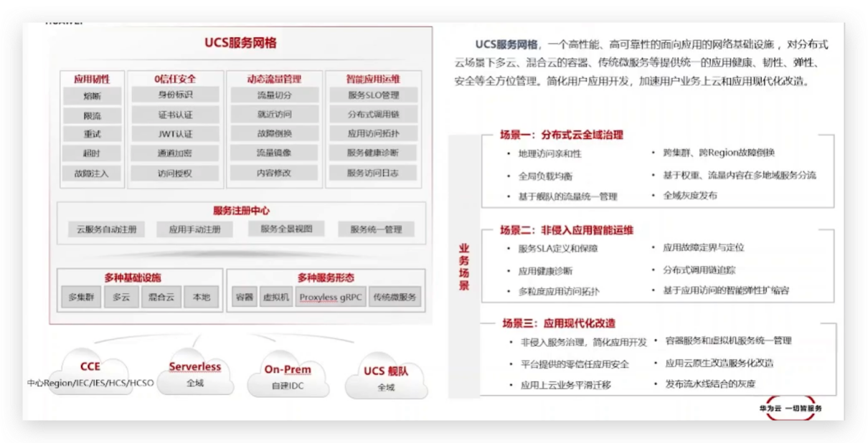Click the 多集群 box
The height and width of the screenshot is (443, 868).
81,297
